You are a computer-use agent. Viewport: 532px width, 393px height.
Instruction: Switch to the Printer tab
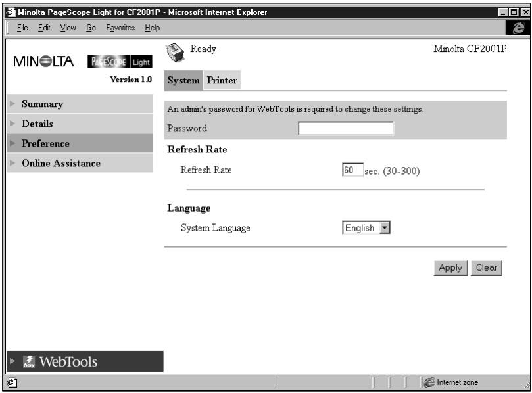(222, 80)
